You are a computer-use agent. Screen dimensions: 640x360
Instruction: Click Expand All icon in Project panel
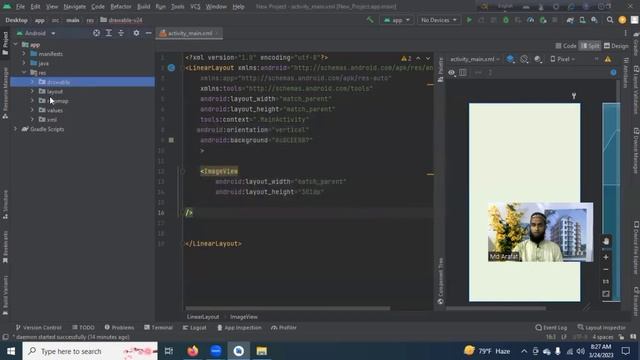(x=109, y=33)
